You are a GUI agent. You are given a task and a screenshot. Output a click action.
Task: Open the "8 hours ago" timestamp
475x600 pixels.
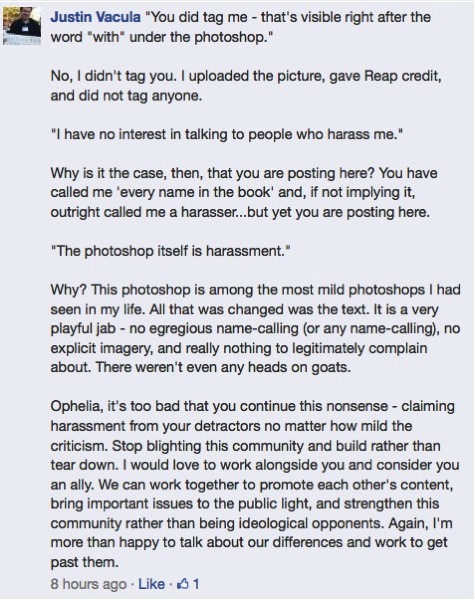(x=88, y=584)
